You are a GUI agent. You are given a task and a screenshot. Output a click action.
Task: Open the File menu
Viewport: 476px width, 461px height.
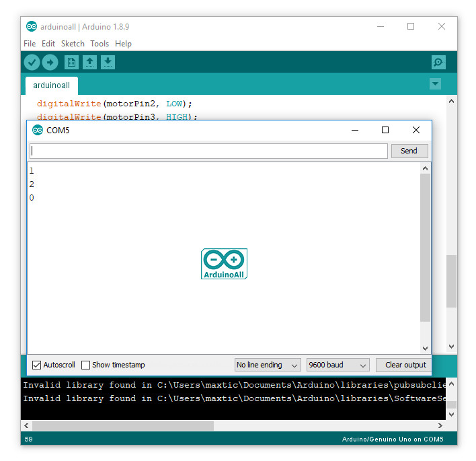coord(30,44)
